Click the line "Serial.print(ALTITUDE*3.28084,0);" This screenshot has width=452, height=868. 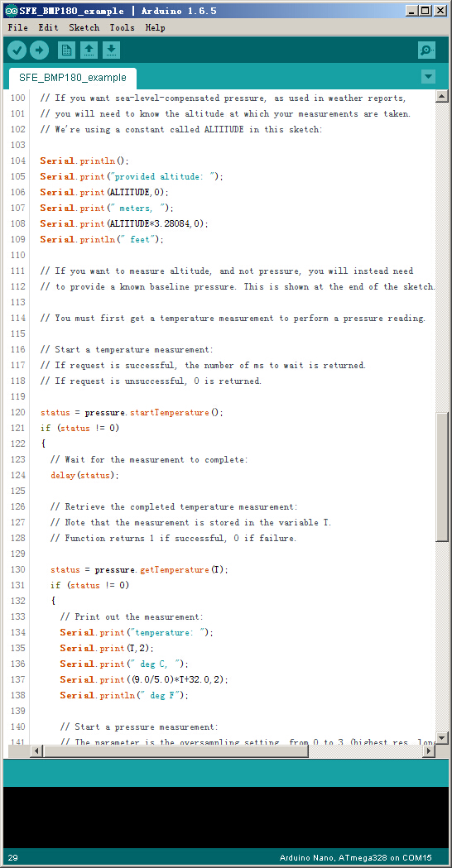click(x=124, y=223)
